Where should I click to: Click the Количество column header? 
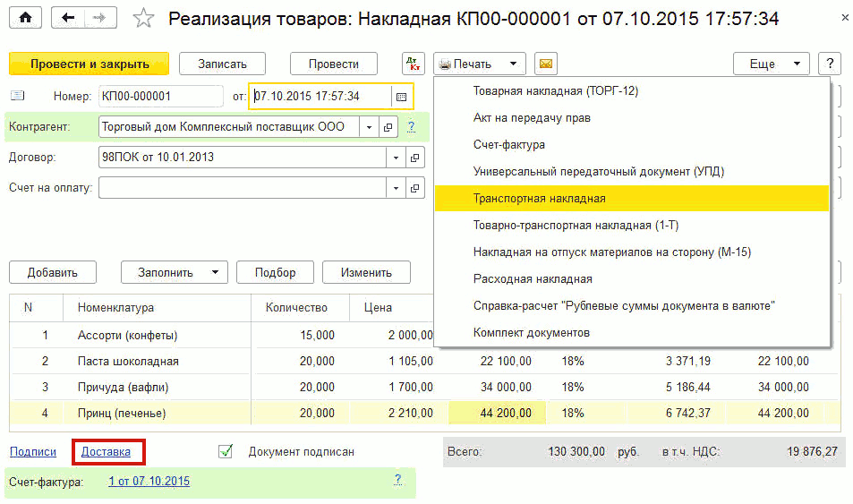(300, 308)
